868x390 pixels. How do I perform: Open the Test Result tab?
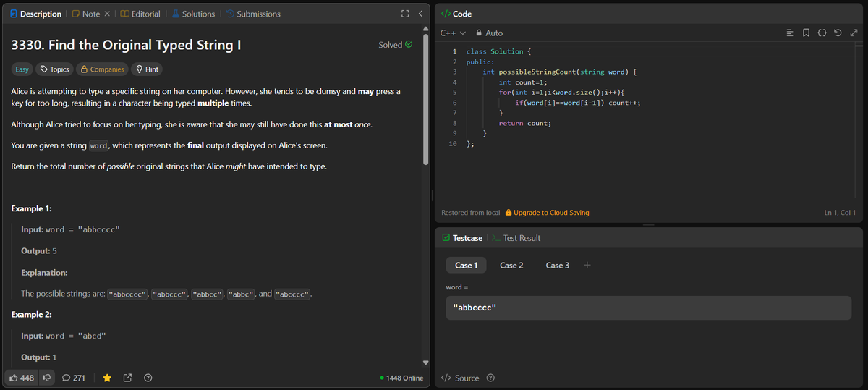click(x=516, y=238)
